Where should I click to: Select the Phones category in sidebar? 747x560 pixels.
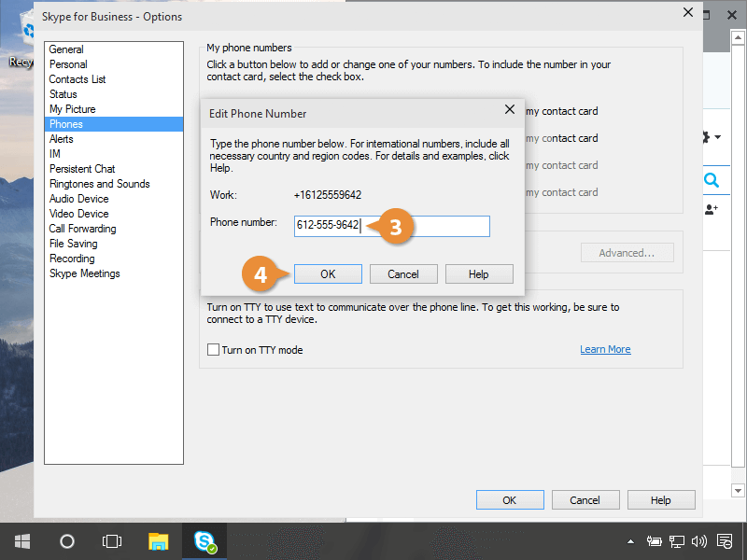pyautogui.click(x=66, y=124)
